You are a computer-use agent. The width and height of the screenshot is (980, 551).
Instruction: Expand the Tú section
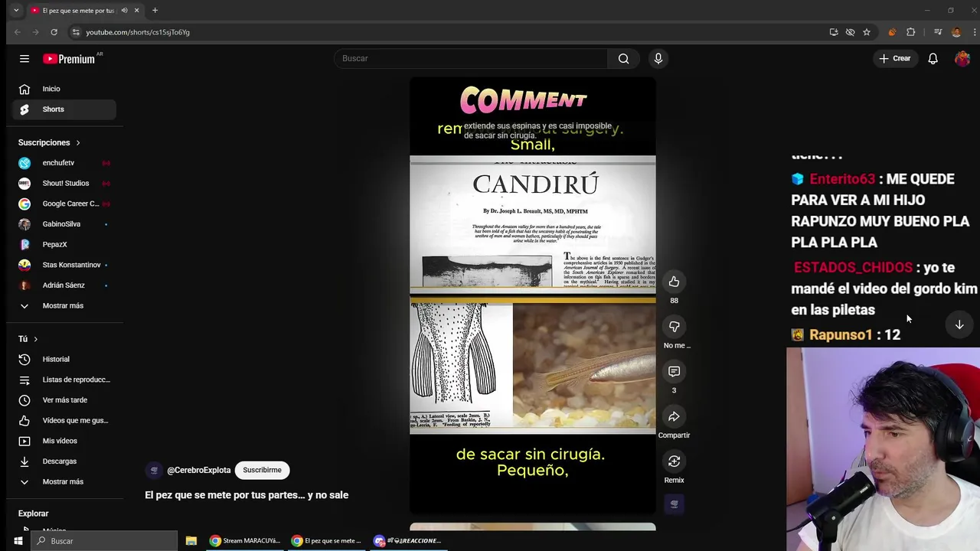[x=28, y=339]
